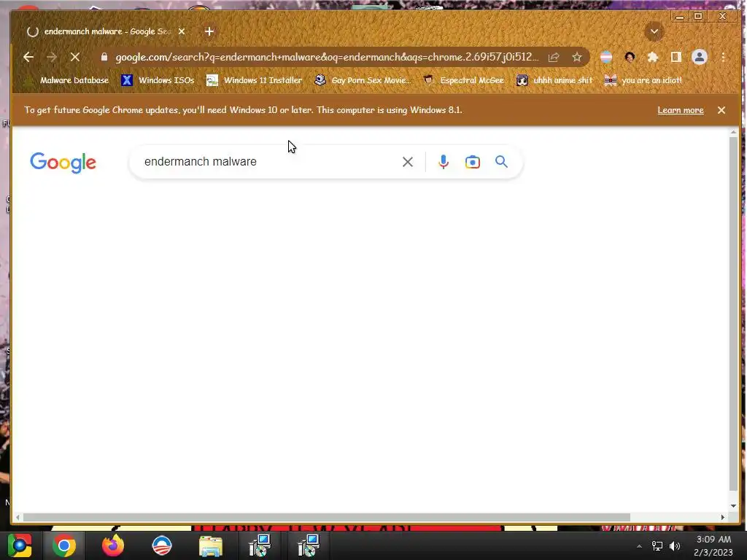Click the Google logo
Viewport: 747px width, 560px height.
point(63,163)
